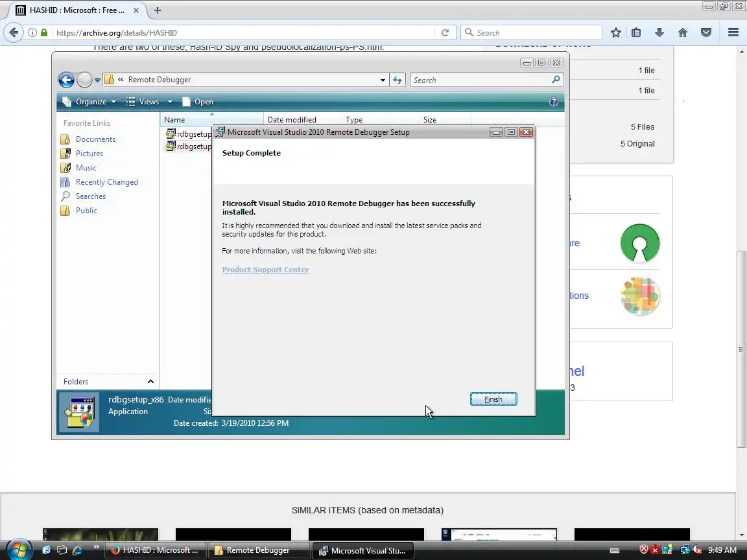Launch Internet Explorer from quick launch
Image resolution: width=747 pixels, height=560 pixels.
pos(77,550)
